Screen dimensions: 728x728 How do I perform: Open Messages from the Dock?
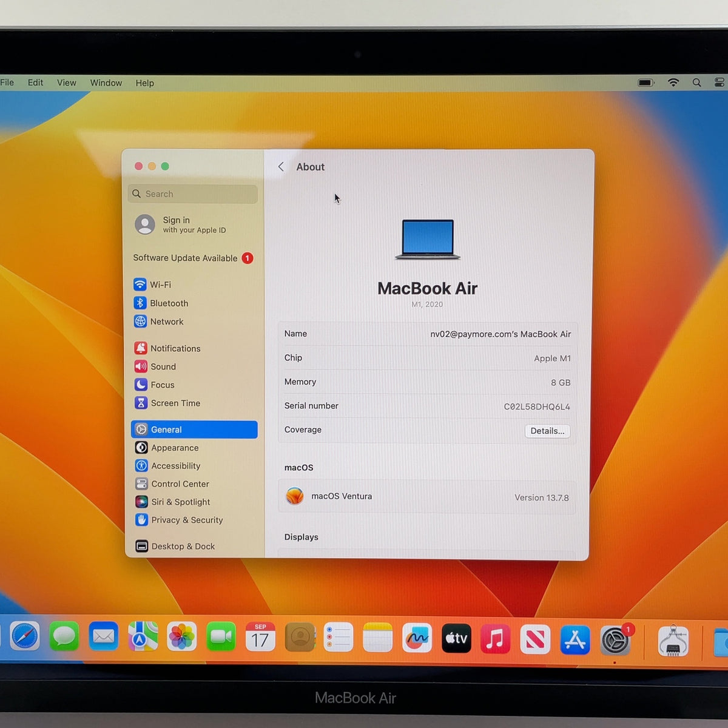point(64,637)
